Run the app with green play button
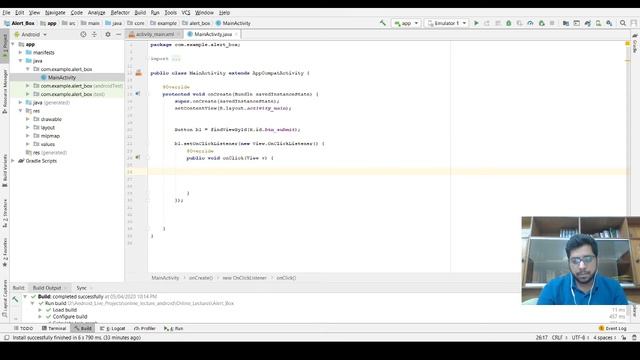 tap(476, 23)
